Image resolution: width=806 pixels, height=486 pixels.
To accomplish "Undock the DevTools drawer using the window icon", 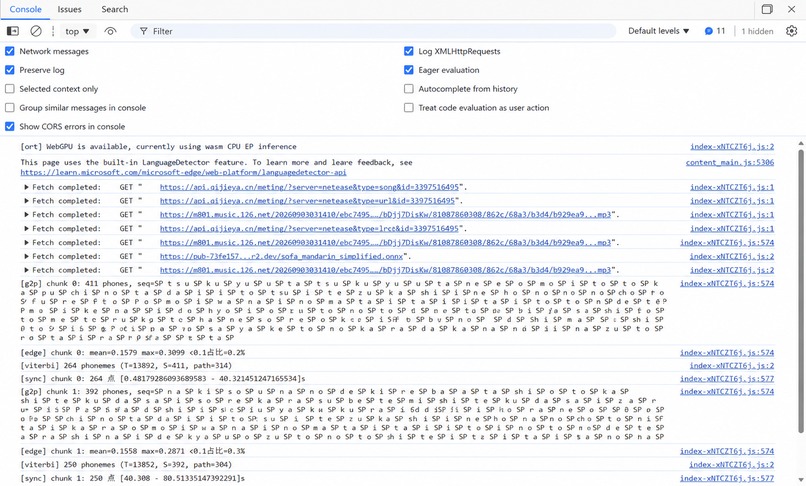I will pos(767,9).
